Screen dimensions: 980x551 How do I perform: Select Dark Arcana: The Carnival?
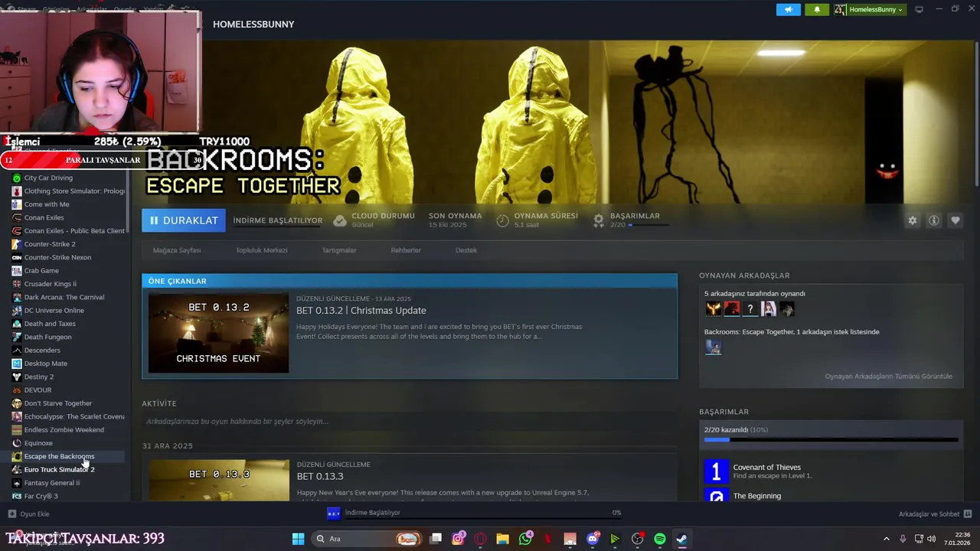click(65, 297)
